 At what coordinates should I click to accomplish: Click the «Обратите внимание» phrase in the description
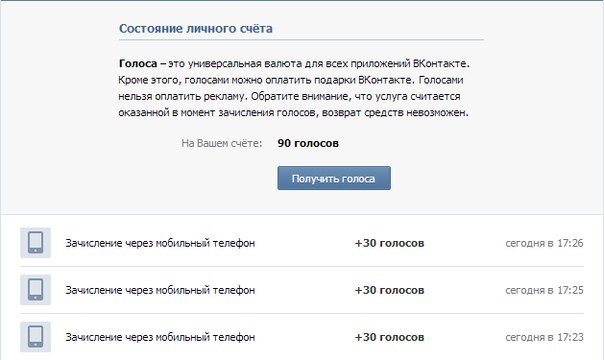300,96
